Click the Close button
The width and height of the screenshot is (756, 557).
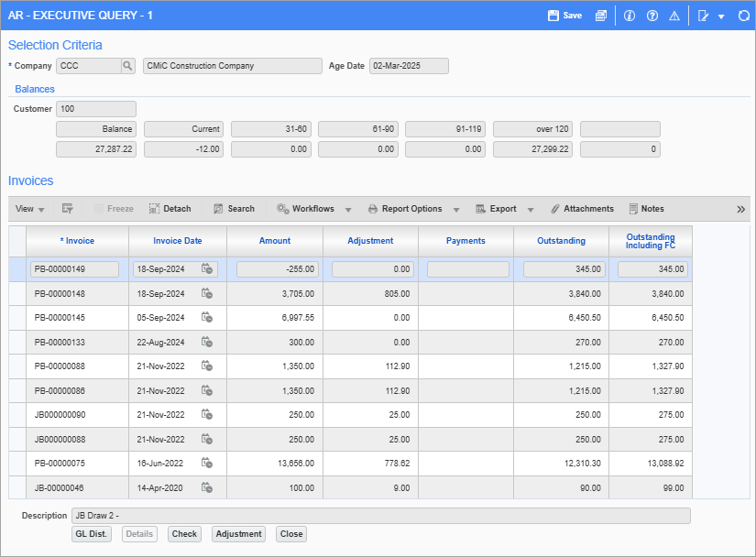[291, 534]
